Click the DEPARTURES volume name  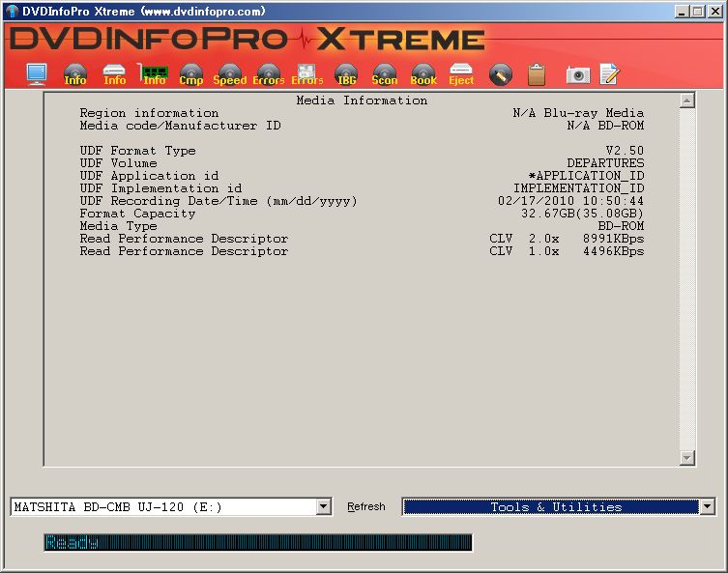click(x=605, y=163)
